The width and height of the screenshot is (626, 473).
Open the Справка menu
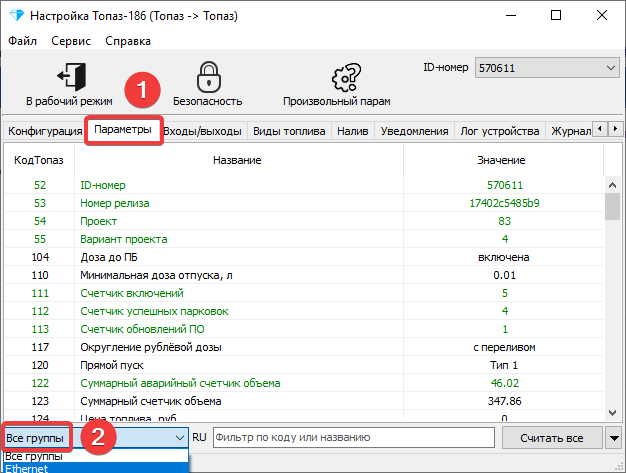[x=128, y=41]
